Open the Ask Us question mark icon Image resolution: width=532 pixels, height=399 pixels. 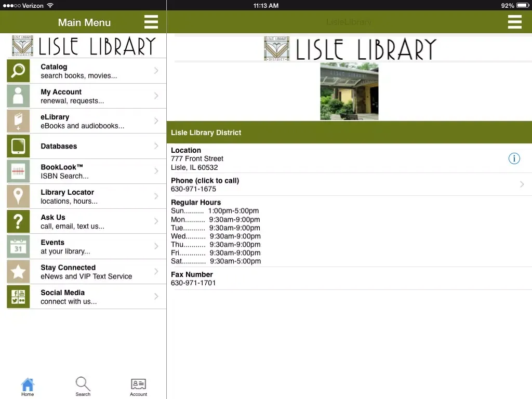click(x=18, y=221)
